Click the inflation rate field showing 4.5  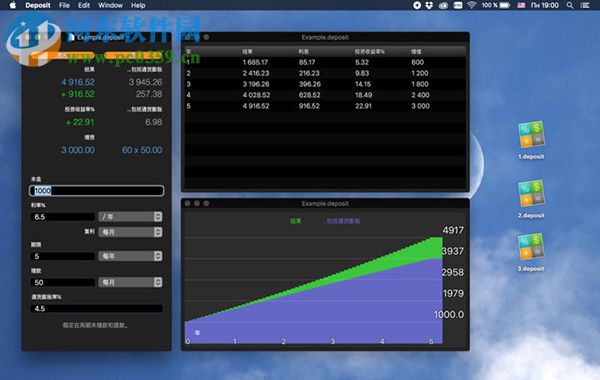96,308
